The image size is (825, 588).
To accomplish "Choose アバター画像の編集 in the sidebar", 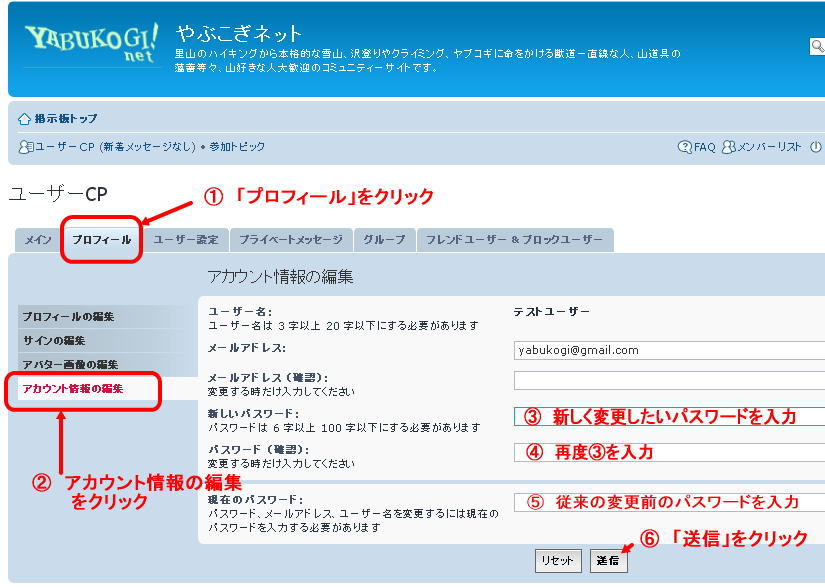I will click(70, 365).
